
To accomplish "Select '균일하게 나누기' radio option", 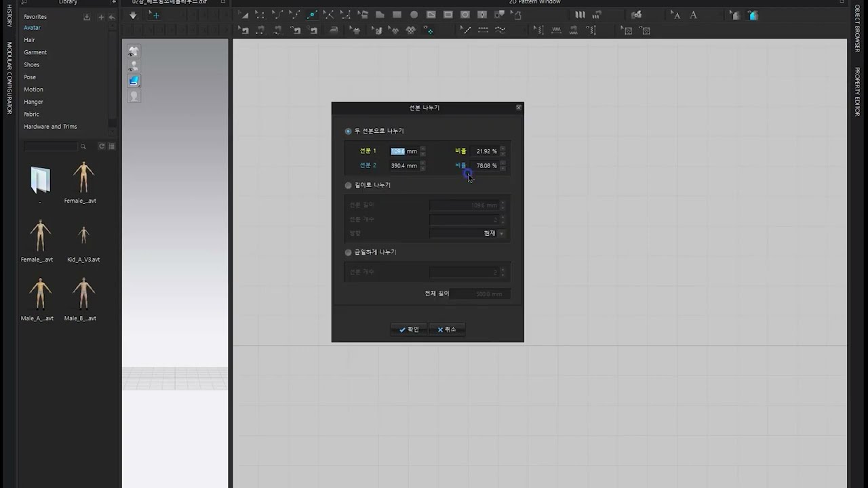I will pos(349,252).
